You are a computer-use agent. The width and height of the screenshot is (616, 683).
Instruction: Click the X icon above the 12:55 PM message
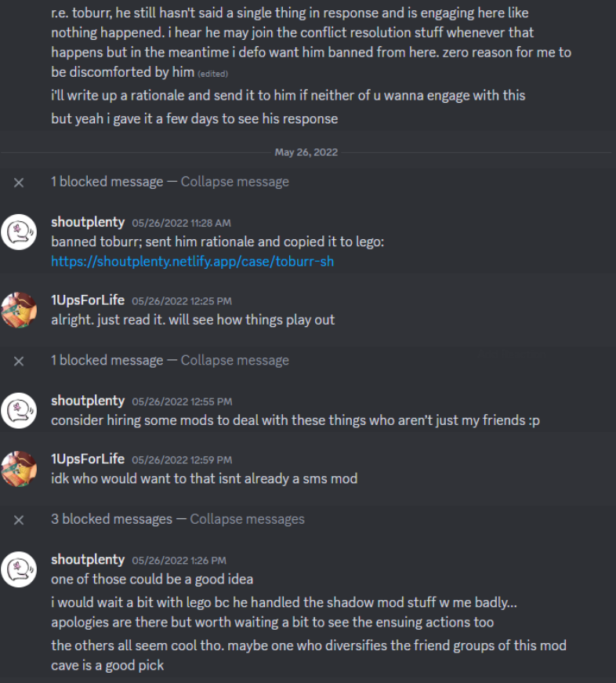tap(19, 361)
